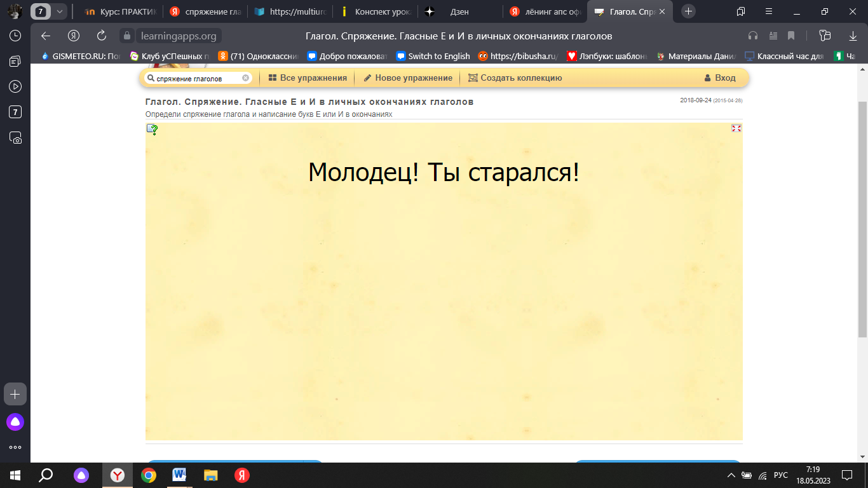This screenshot has width=868, height=488.
Task: Bookmark this page with the flag icon
Action: 791,36
